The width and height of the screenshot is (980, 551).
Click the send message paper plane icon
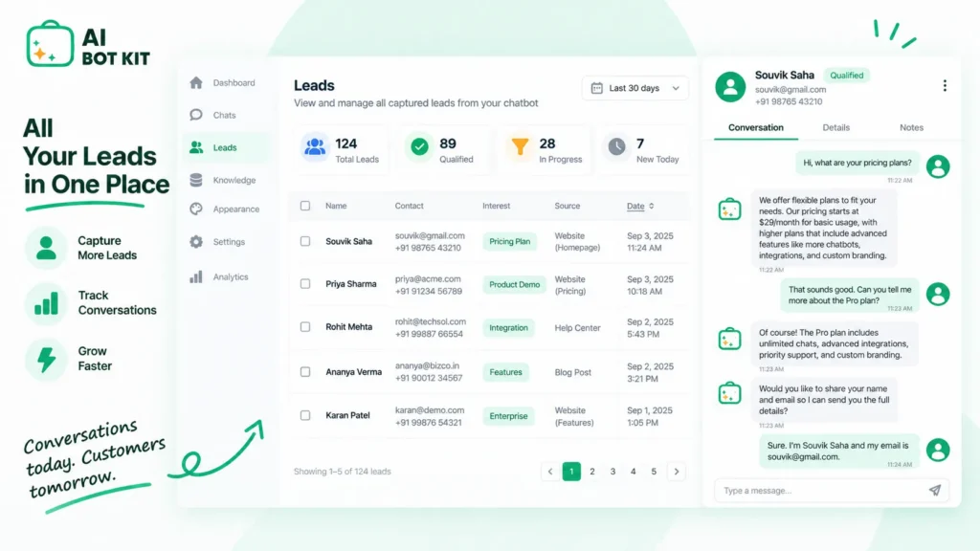point(934,491)
